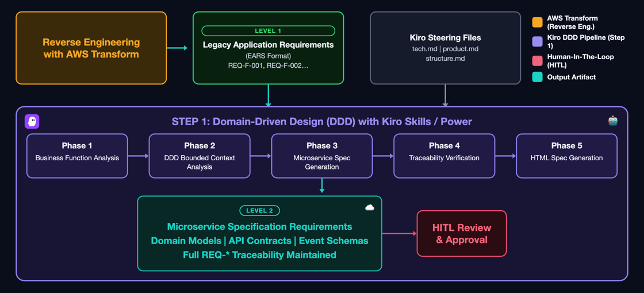644x293 pixels.
Task: Click Domain Models | API Contracts | Event Schemas
Action: point(259,241)
